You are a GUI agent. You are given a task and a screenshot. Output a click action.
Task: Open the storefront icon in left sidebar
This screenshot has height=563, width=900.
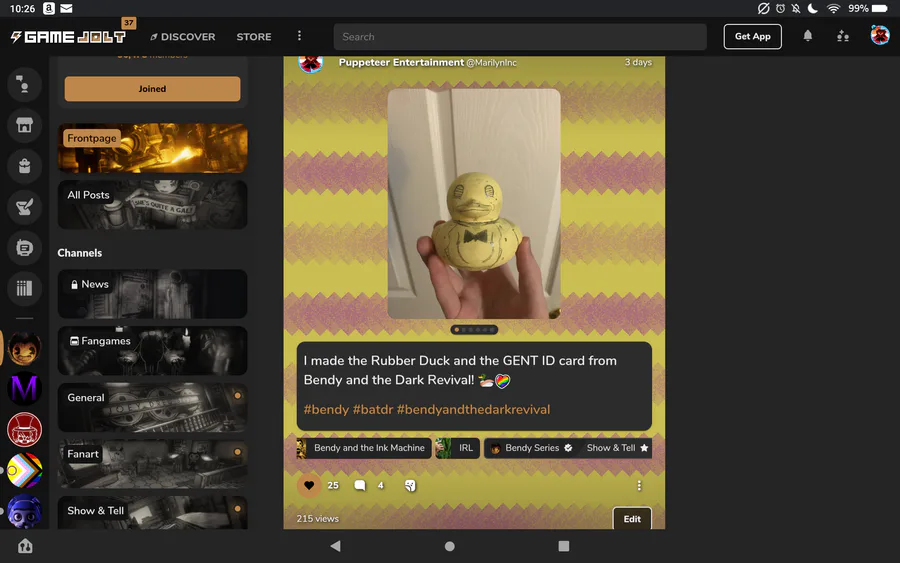[x=24, y=125]
